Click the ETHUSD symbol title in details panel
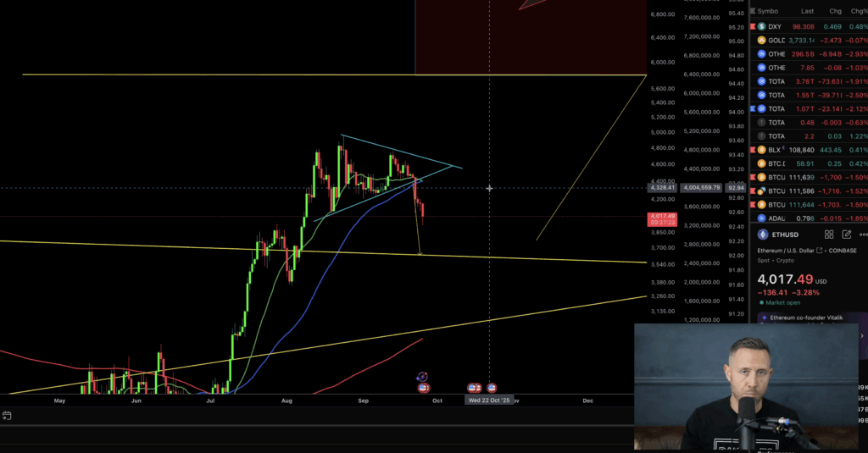The height and width of the screenshot is (453, 868). pos(786,235)
